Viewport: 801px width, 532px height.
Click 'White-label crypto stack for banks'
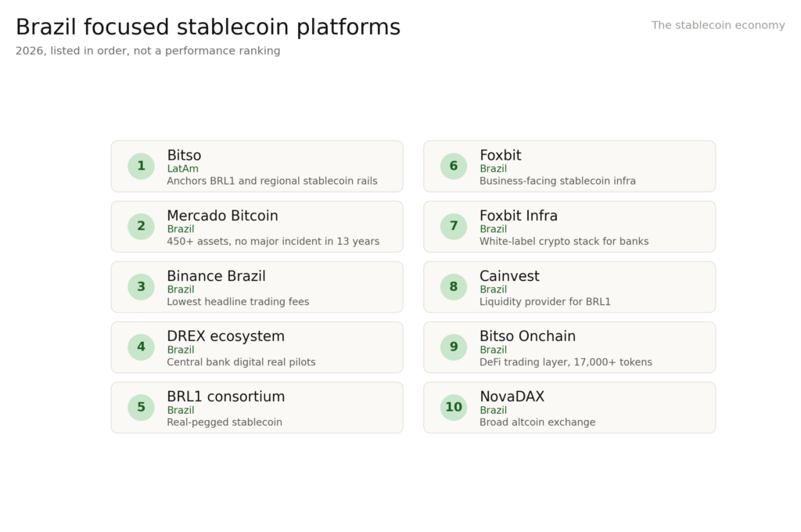click(x=564, y=241)
